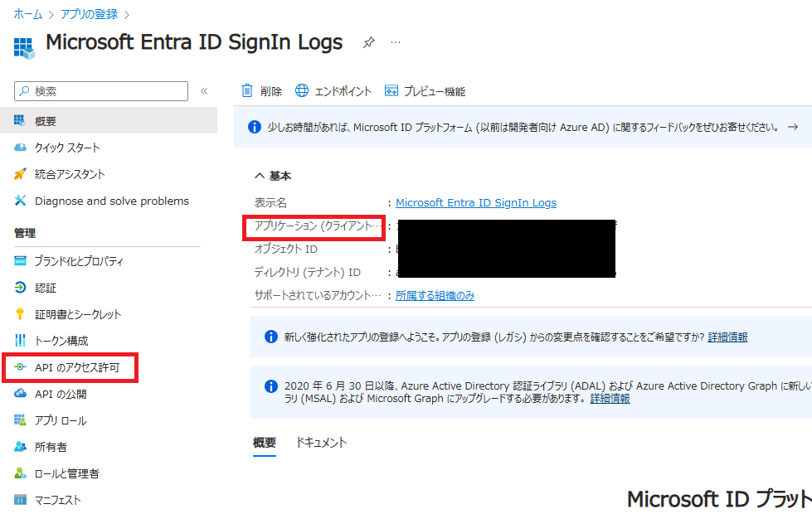Click the Microsoft Entra ID SignIn Logs link
The height and width of the screenshot is (514, 812).
[x=476, y=202]
